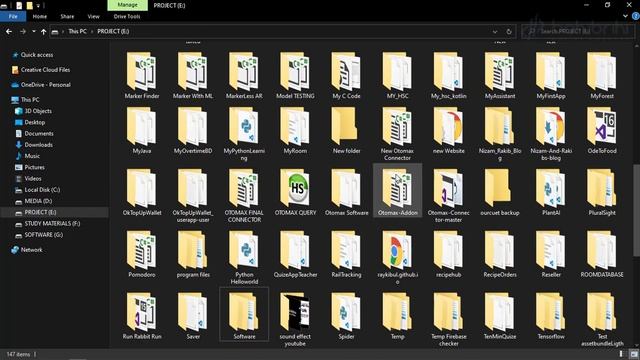Open the raykibul.github.io folder

pyautogui.click(x=397, y=258)
